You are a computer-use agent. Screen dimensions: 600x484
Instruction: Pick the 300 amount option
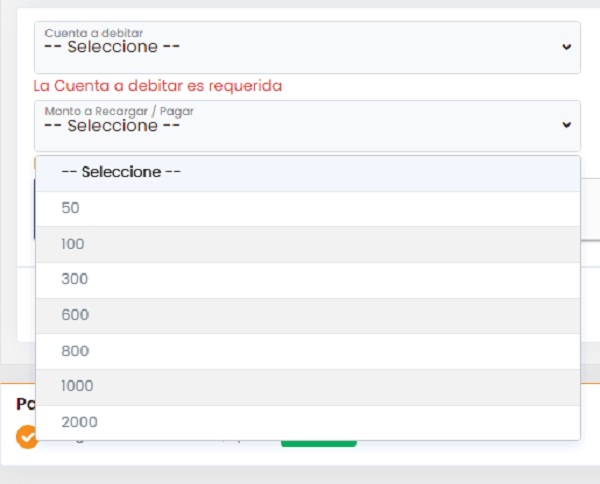[x=308, y=280]
